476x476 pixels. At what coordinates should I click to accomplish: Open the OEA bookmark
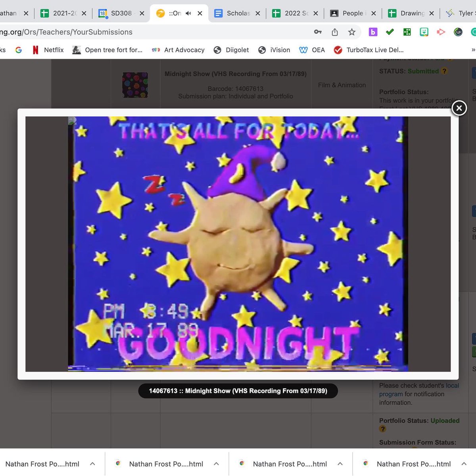312,50
